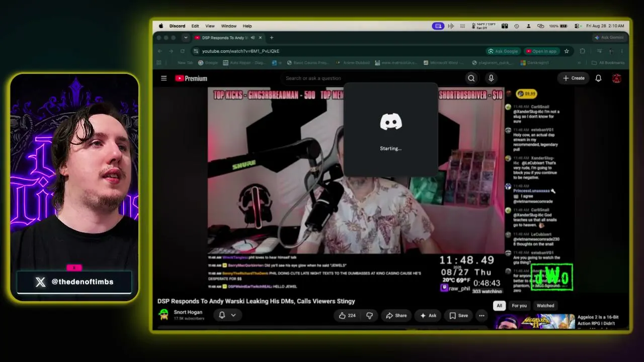
Task: Open the Basic Course bookmark
Action: coord(307,63)
